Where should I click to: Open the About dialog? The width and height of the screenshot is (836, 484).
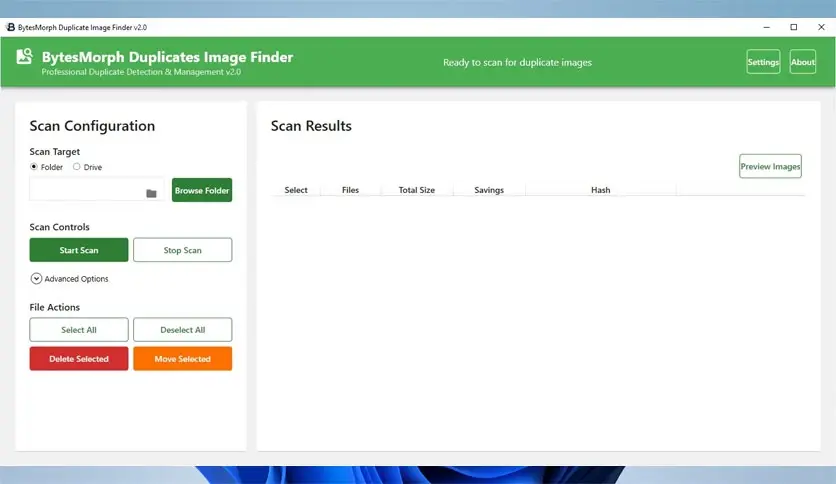pyautogui.click(x=802, y=62)
